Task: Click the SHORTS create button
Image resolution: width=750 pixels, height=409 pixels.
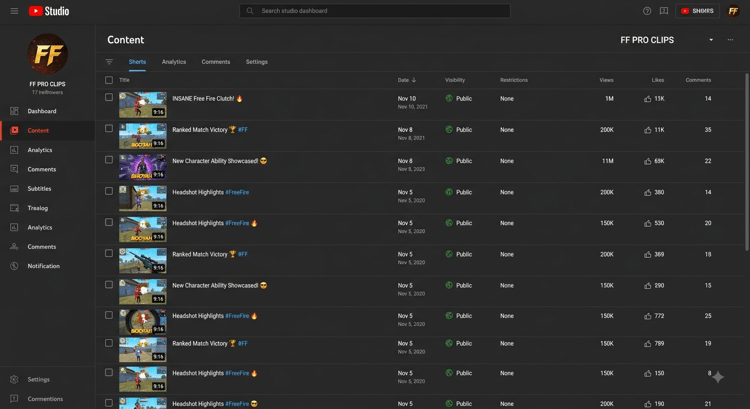Action: (697, 11)
